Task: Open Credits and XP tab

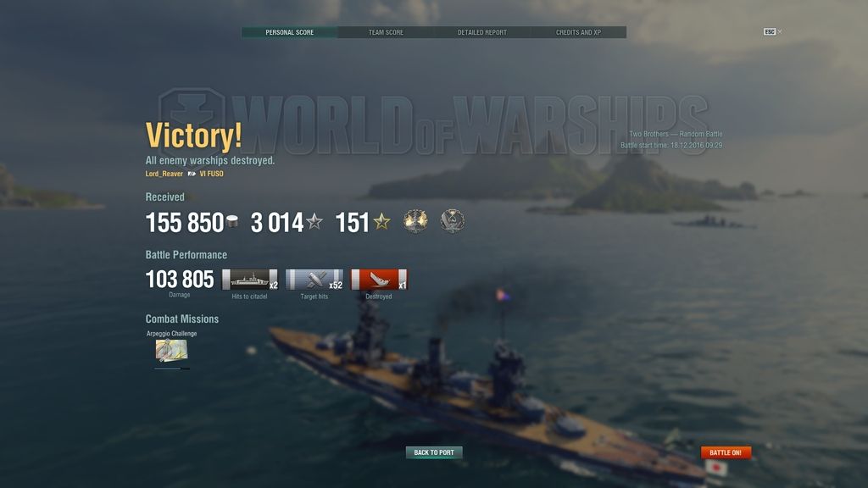Action: click(578, 33)
